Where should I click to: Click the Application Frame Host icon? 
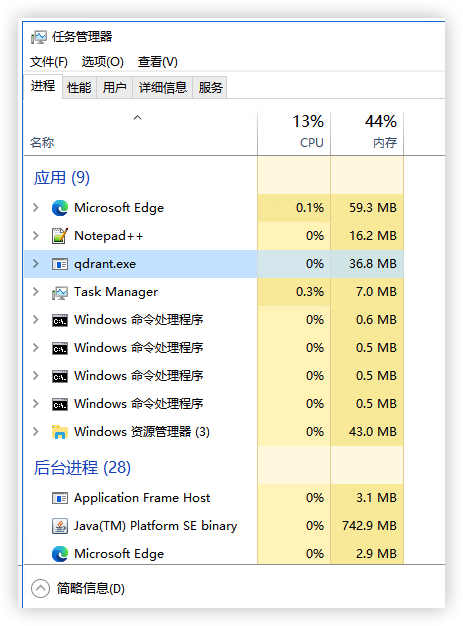point(60,498)
